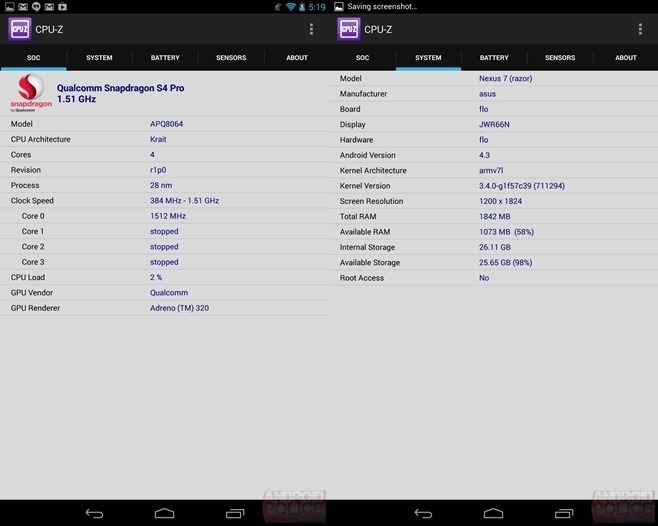Click the Available Storage 25.65 GB (98%) value

[506, 262]
